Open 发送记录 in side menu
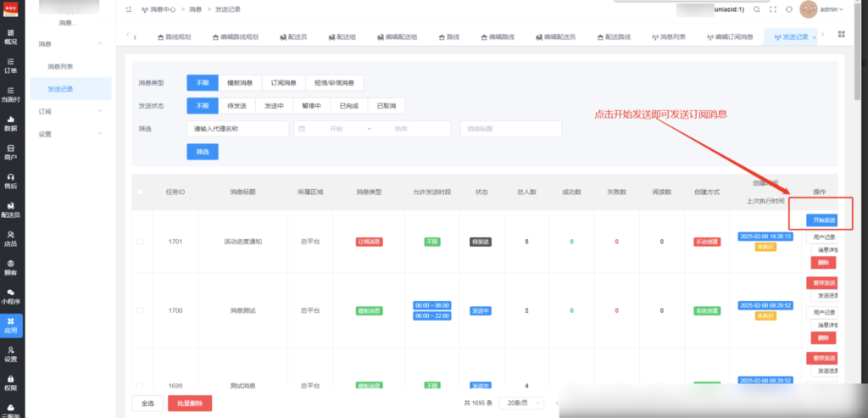Viewport: 868px width, 418px height. click(x=71, y=88)
